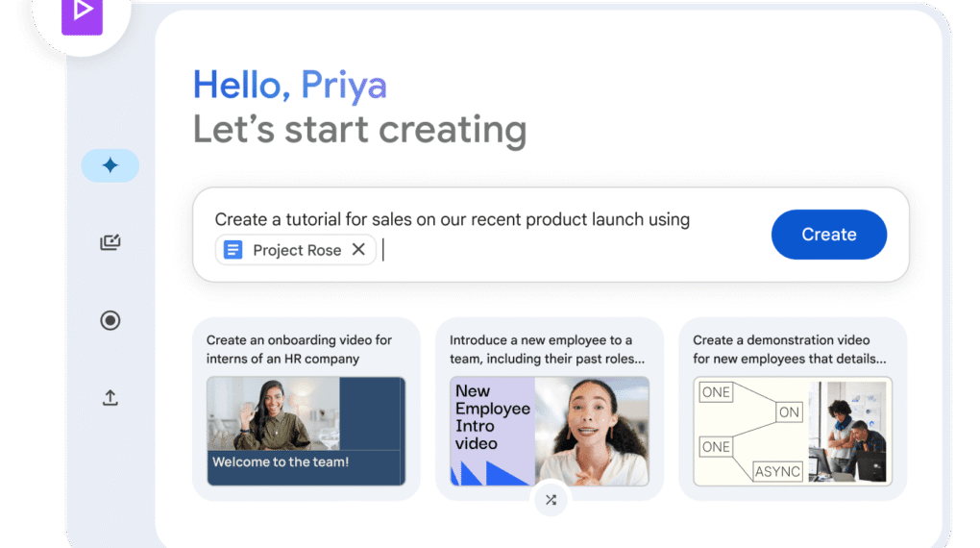The height and width of the screenshot is (548, 980).
Task: Click the Google Vids purple logo icon
Action: coord(82,15)
